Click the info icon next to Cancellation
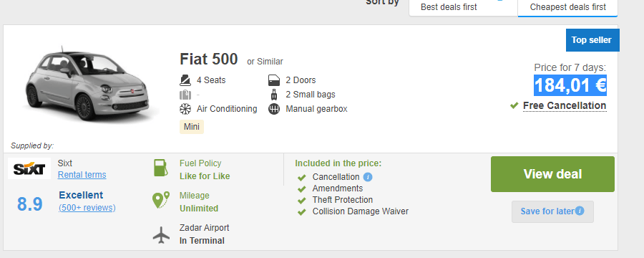This screenshot has width=644, height=258. click(368, 177)
